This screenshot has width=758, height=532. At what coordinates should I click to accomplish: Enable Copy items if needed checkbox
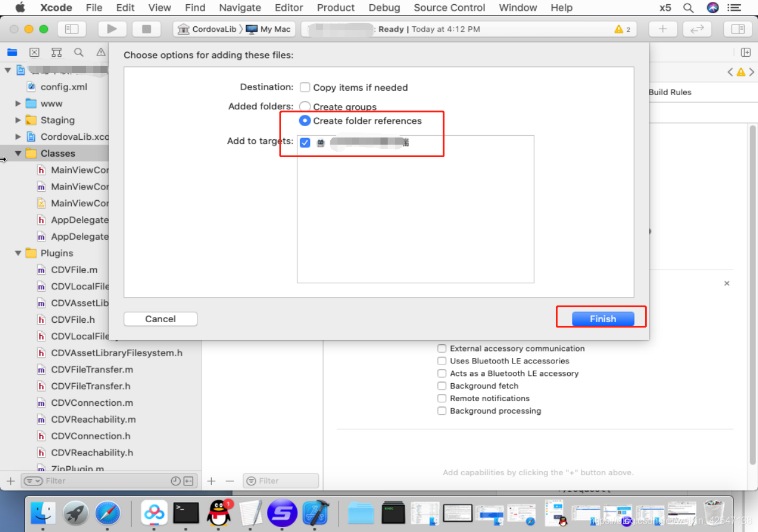point(305,87)
